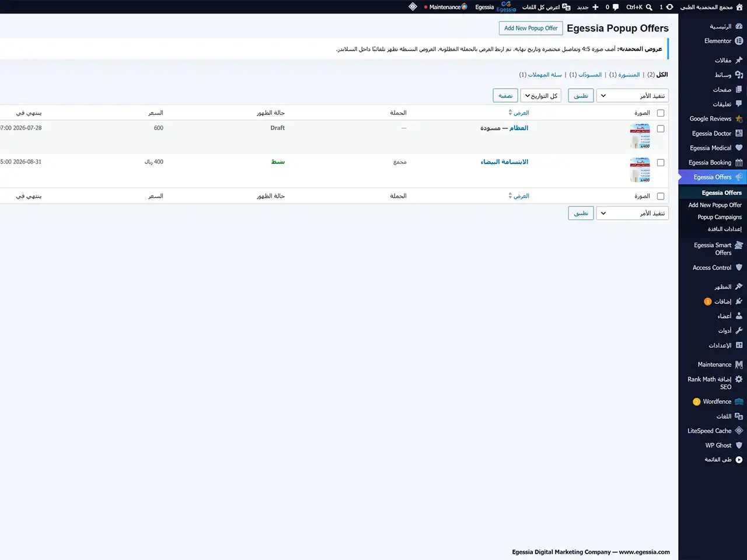Open bottom bulk actions تنفيذ الأمر dropdown
The height and width of the screenshot is (560, 747).
[632, 213]
